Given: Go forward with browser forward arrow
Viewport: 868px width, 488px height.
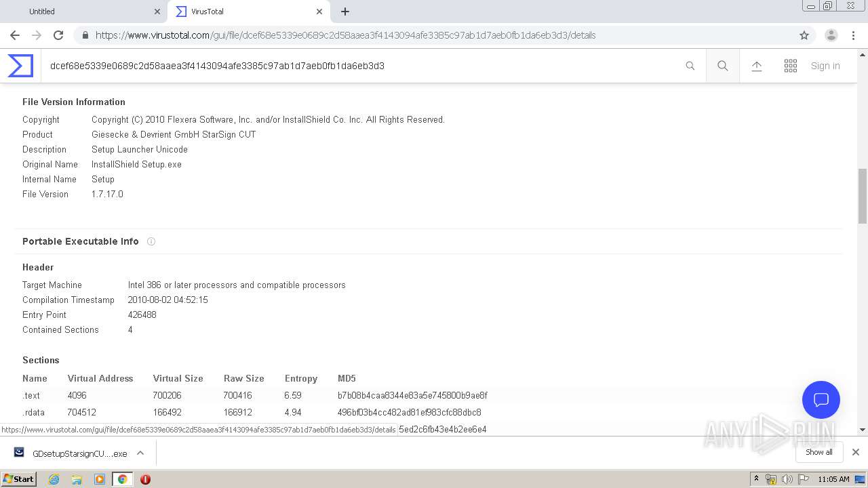Looking at the screenshot, I should point(37,35).
